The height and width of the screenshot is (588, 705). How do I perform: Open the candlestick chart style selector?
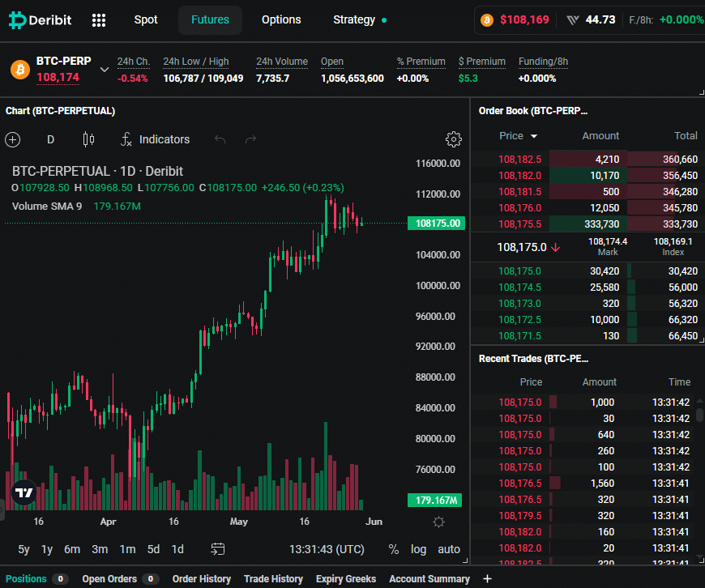pos(88,139)
